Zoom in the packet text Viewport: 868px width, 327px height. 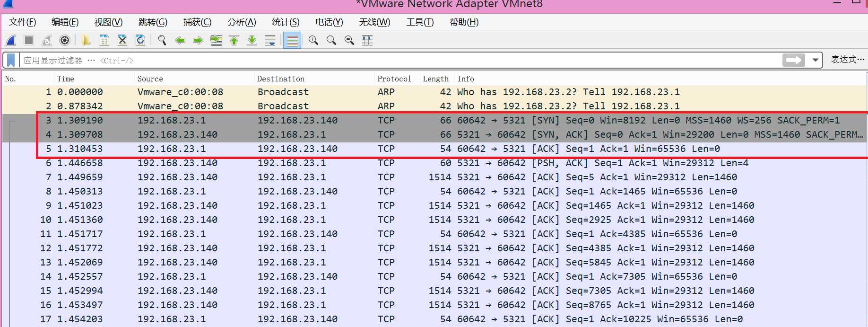pos(313,40)
